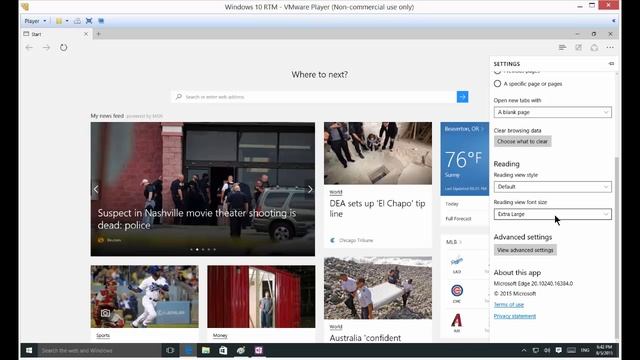Viewport: 640px width, 360px height.
Task: Open the red container Money story thumbnail
Action: tap(261, 297)
